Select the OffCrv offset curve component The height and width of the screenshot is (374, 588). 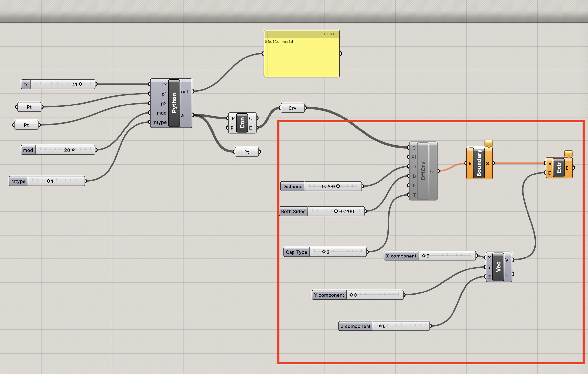423,171
